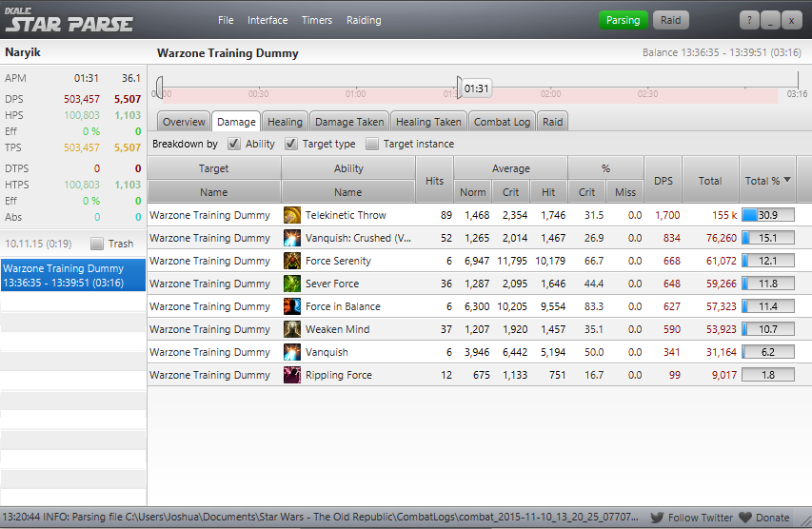
Task: Toggle the Trash checkbox
Action: (97, 244)
